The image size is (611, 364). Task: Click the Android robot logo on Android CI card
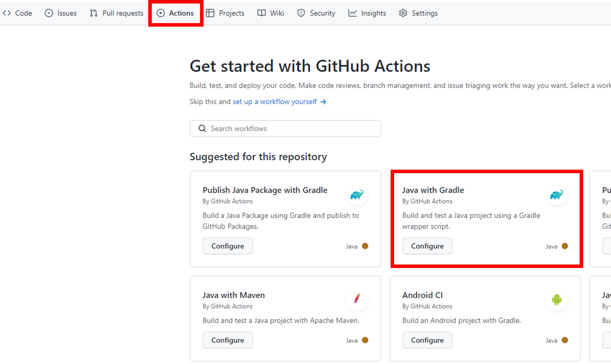pyautogui.click(x=556, y=299)
